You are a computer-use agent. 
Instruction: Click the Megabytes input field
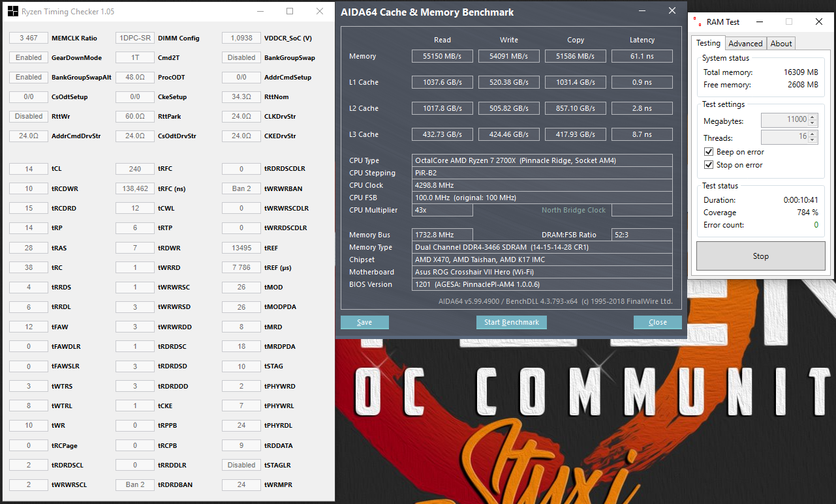point(784,121)
